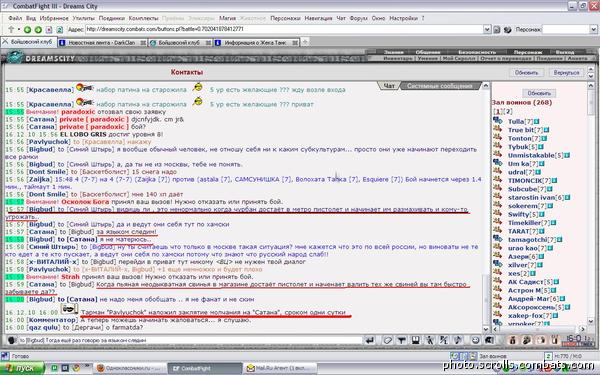Click the up-arrow icon left of the navigation arrows
This screenshot has width=600, height=375.
pos(11,29)
